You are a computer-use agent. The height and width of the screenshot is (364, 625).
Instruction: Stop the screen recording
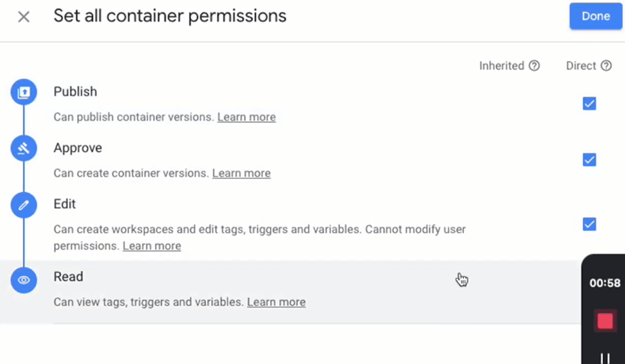[x=605, y=320]
